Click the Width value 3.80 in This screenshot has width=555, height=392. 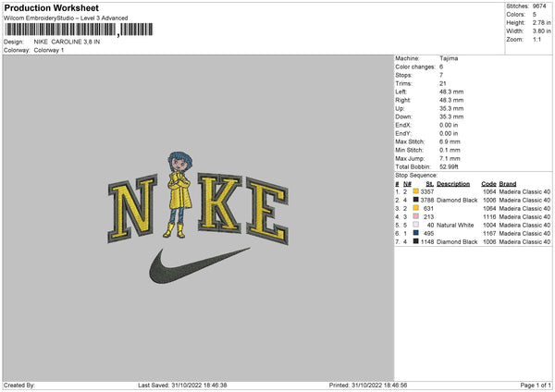(x=541, y=31)
